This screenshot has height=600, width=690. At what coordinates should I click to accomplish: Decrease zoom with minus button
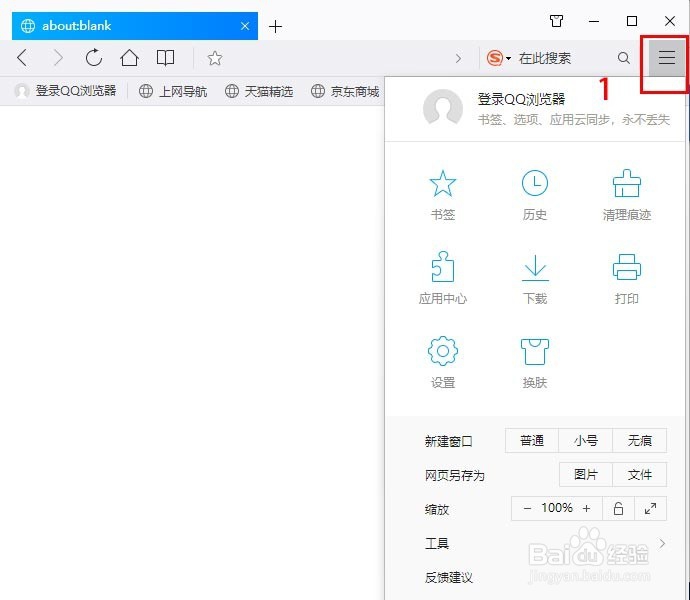point(527,508)
